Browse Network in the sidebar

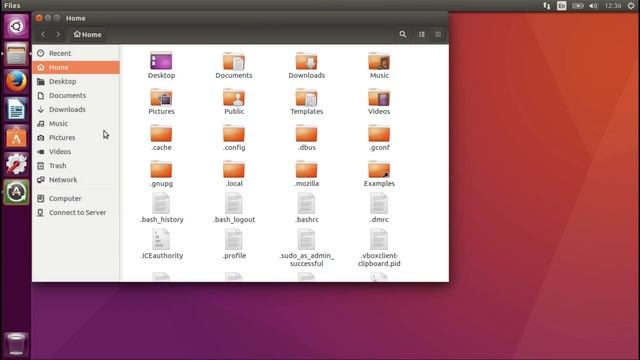[x=76, y=180]
